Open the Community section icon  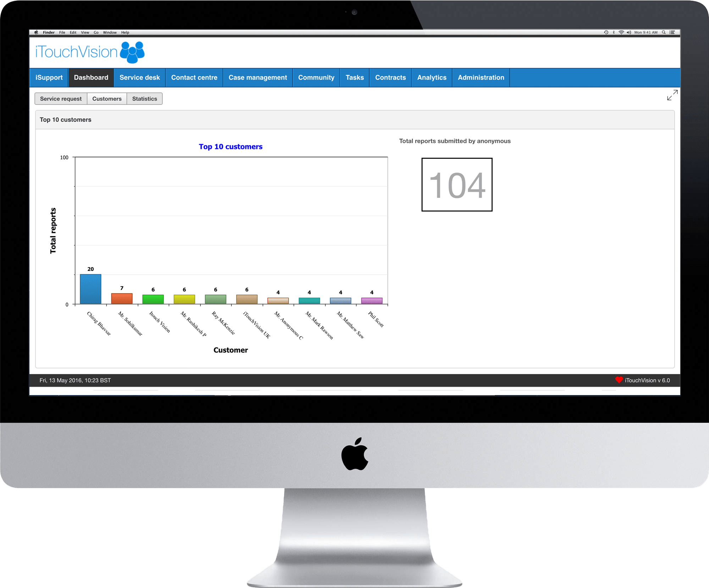pos(316,77)
